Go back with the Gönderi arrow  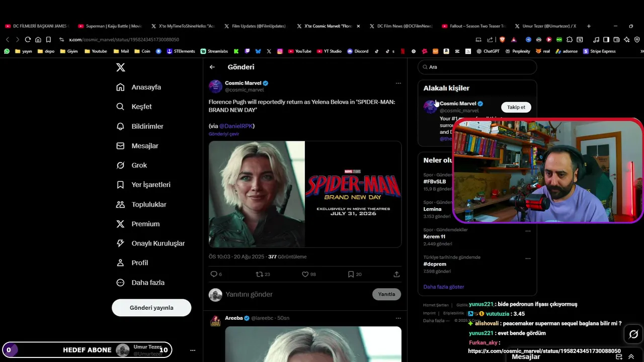coord(212,67)
